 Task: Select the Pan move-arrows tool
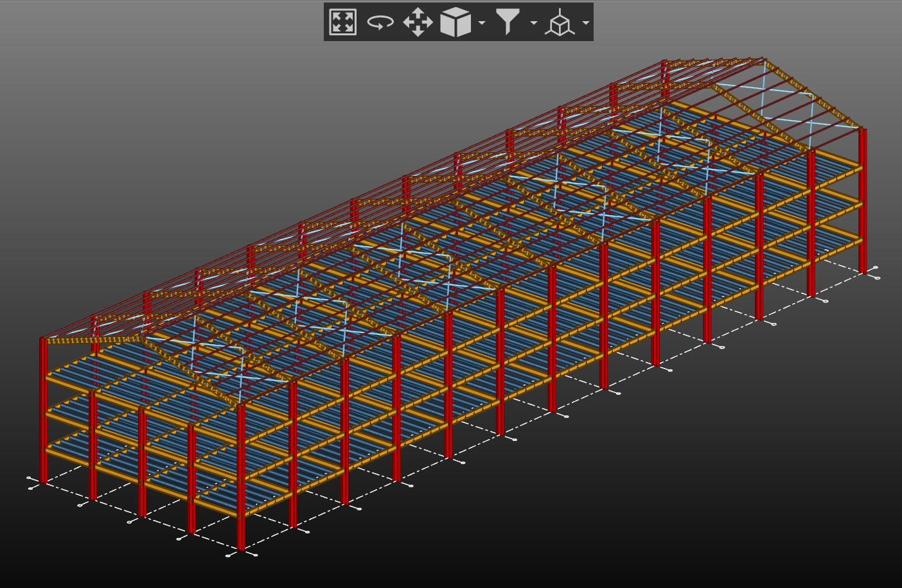pos(418,22)
